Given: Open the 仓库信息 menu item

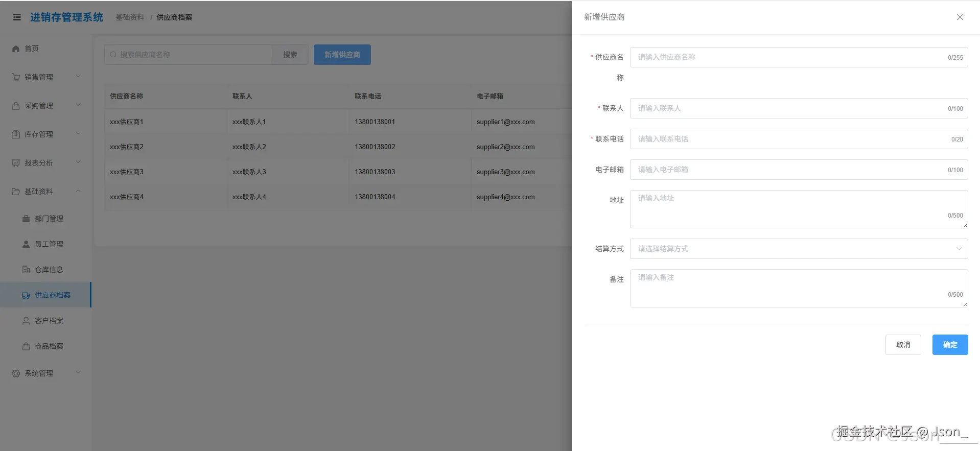Looking at the screenshot, I should click(x=46, y=270).
